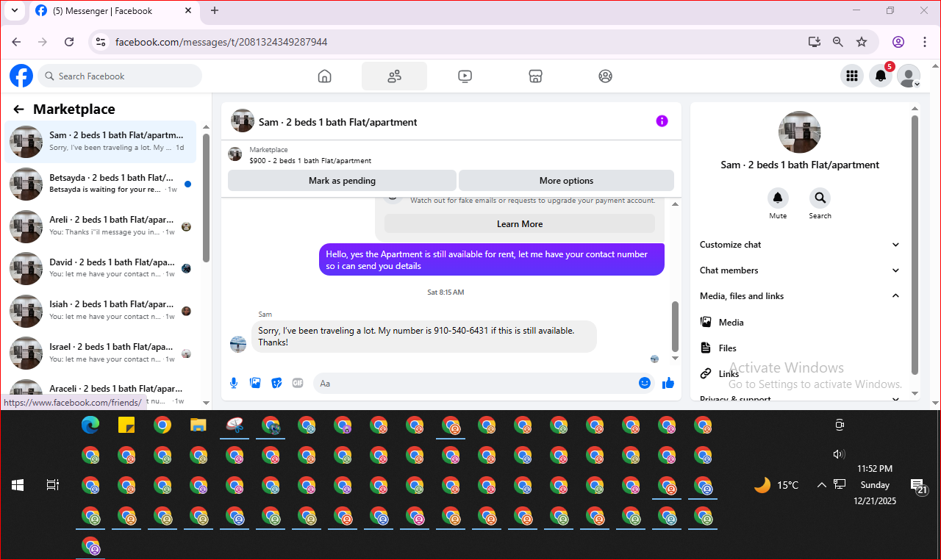Open Sticky Notes from the taskbar
Image resolution: width=941 pixels, height=560 pixels.
126,425
